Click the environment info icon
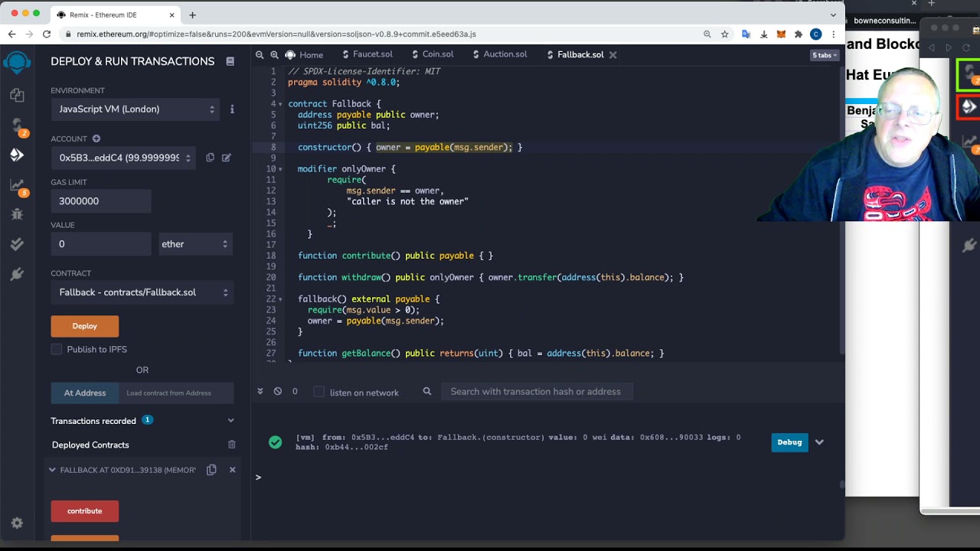Viewport: 980px width, 551px height. [x=232, y=109]
